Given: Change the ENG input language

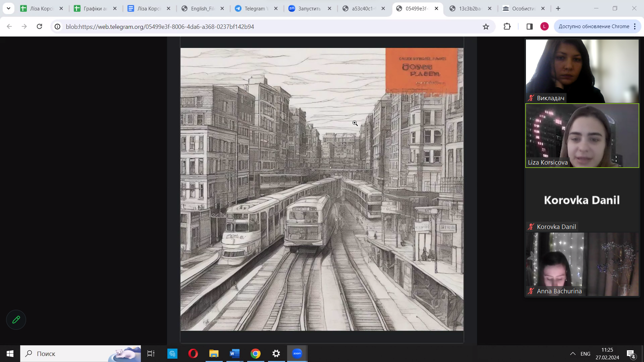Looking at the screenshot, I should [x=585, y=354].
